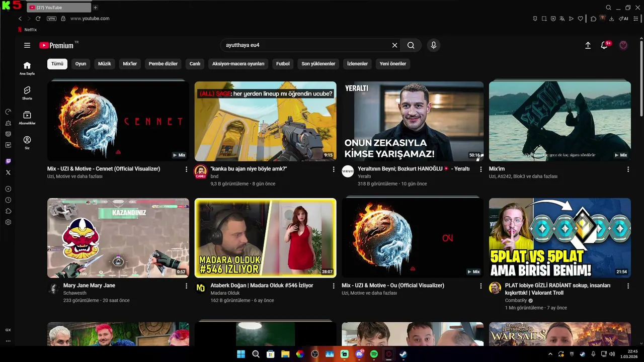The image size is (644, 362).
Task: Open Easy Setup sliders icon
Action: tap(636, 19)
